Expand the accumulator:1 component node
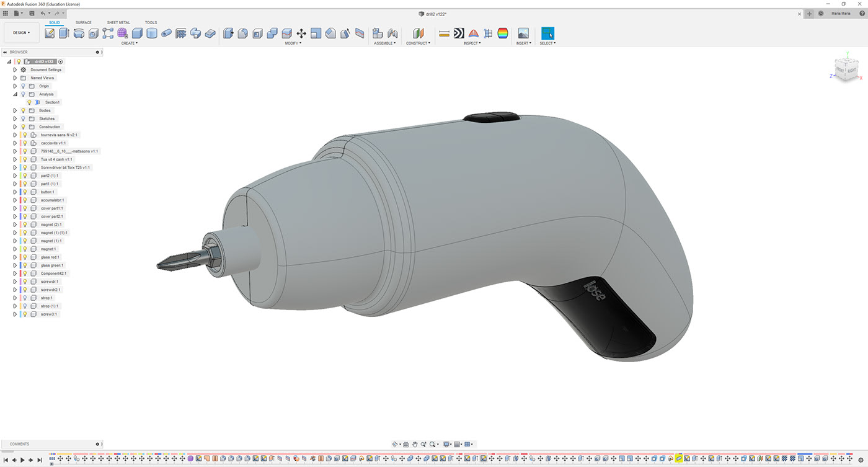868x467 pixels. (x=15, y=200)
